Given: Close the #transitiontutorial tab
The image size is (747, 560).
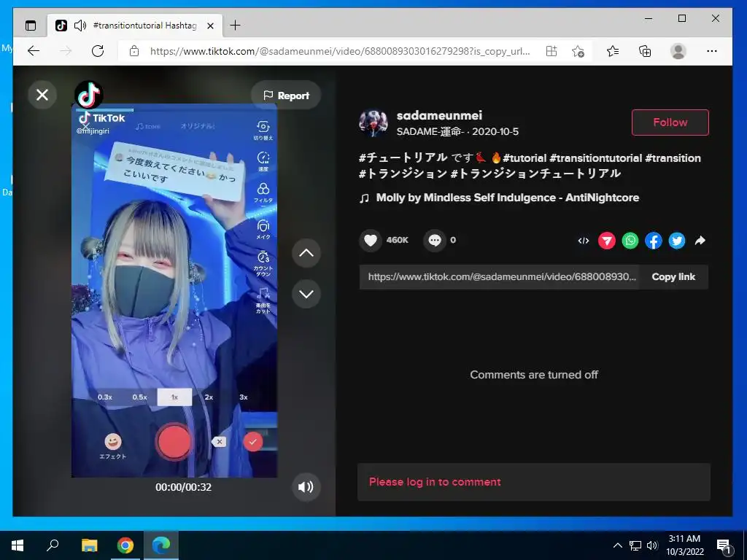Looking at the screenshot, I should pyautogui.click(x=210, y=26).
